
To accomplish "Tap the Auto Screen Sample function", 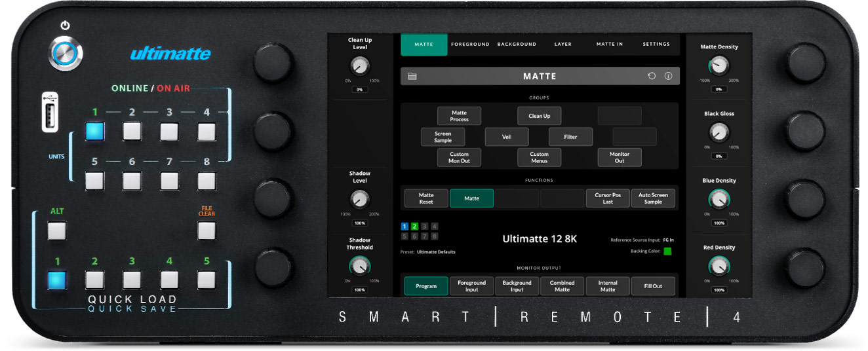I will pyautogui.click(x=653, y=198).
